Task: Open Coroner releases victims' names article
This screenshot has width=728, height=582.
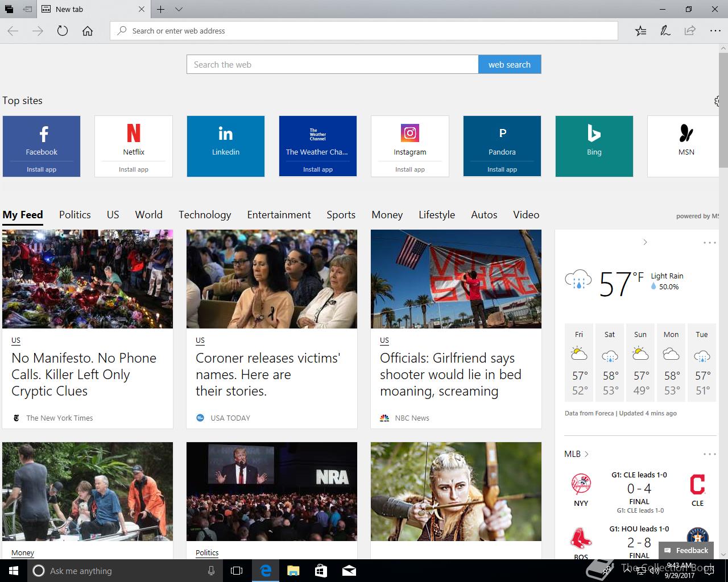Action: [x=268, y=375]
